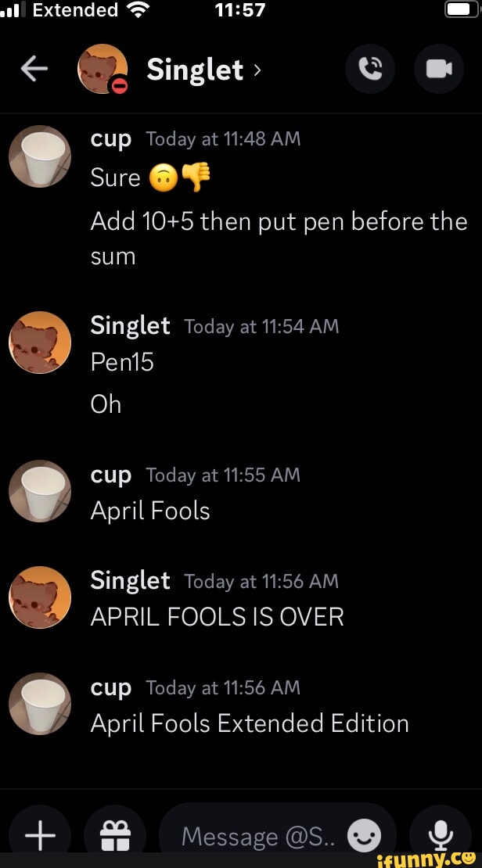The image size is (482, 868).
Task: Tap the microphone voice message icon
Action: (x=439, y=837)
